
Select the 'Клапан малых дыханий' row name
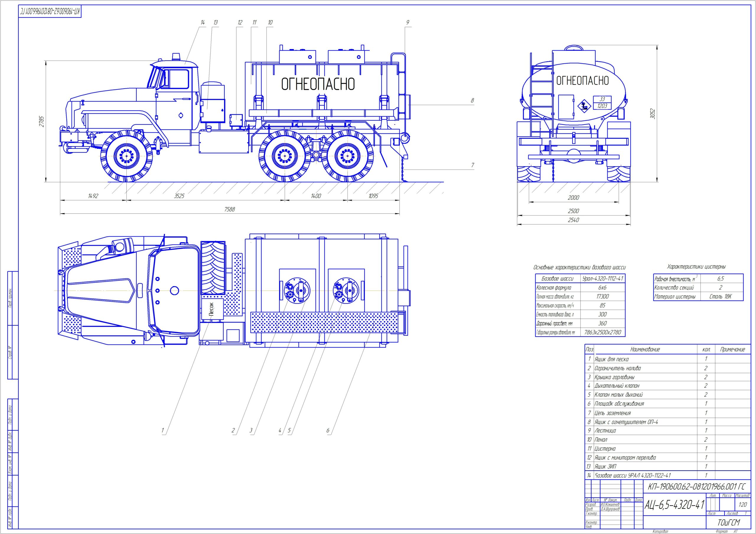click(x=619, y=395)
